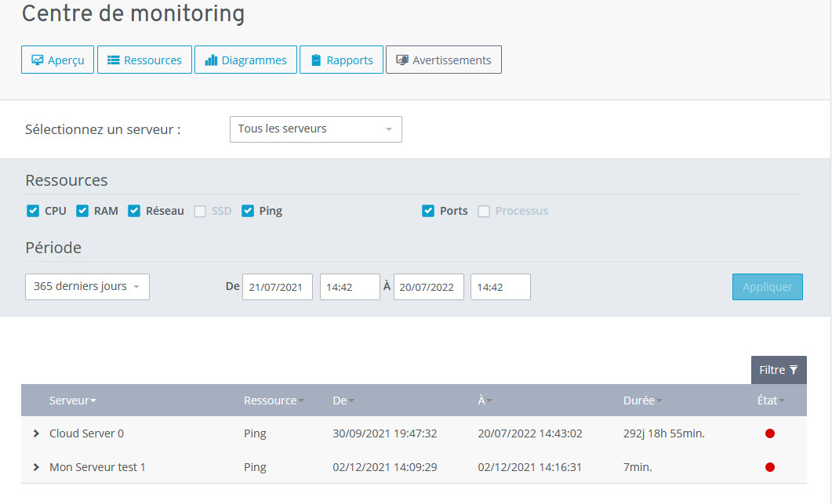Tick the Processus checkbox
The image size is (832, 504).
pyautogui.click(x=484, y=211)
